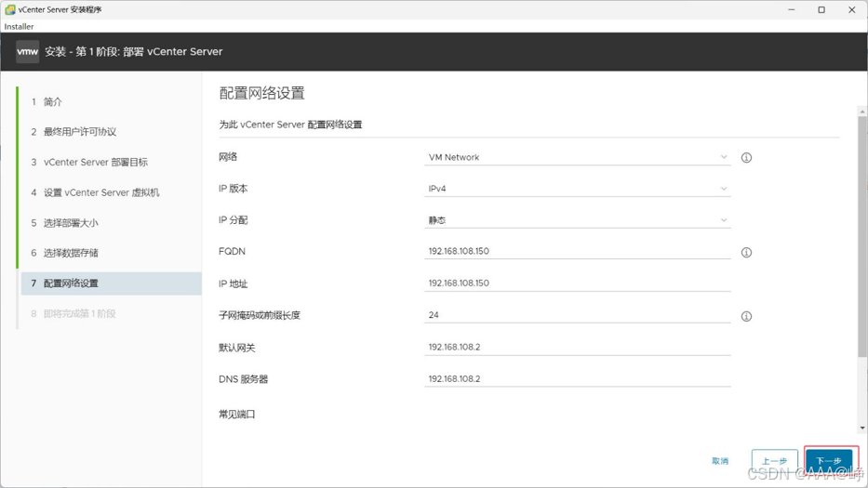Click info icon beside subnet mask field
This screenshot has height=488, width=868.
click(746, 316)
